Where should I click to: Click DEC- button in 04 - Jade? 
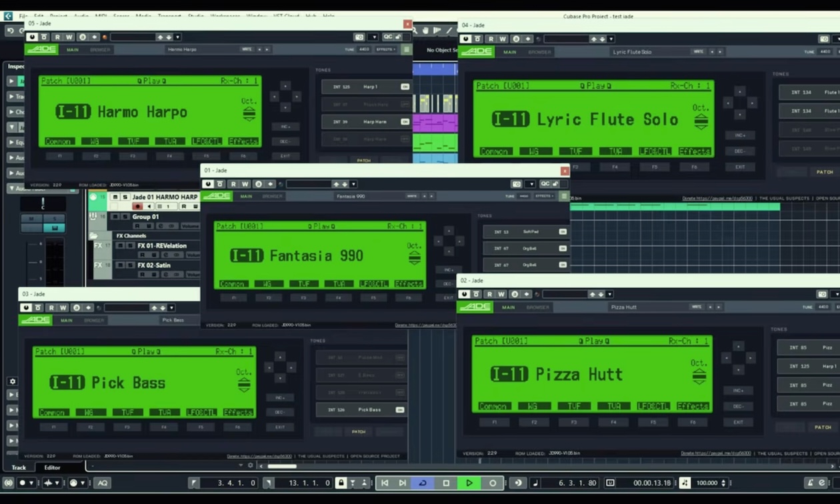click(740, 151)
